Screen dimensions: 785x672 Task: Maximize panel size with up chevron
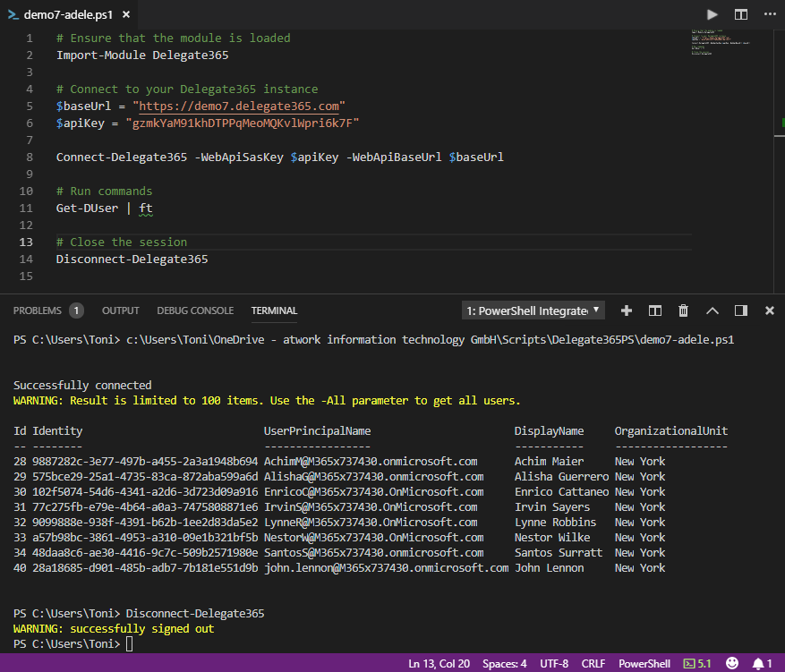712,310
